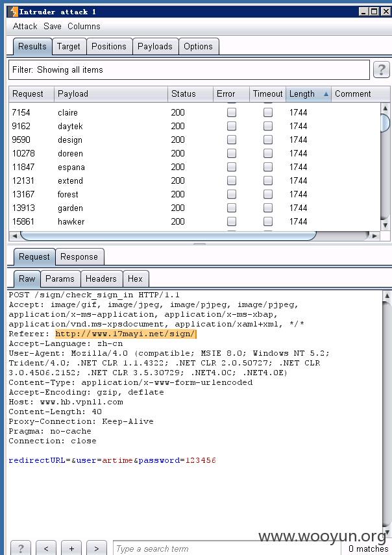Image resolution: width=392 pixels, height=555 pixels.
Task: Tick the Timeout checkbox for claire
Action: 268,112
